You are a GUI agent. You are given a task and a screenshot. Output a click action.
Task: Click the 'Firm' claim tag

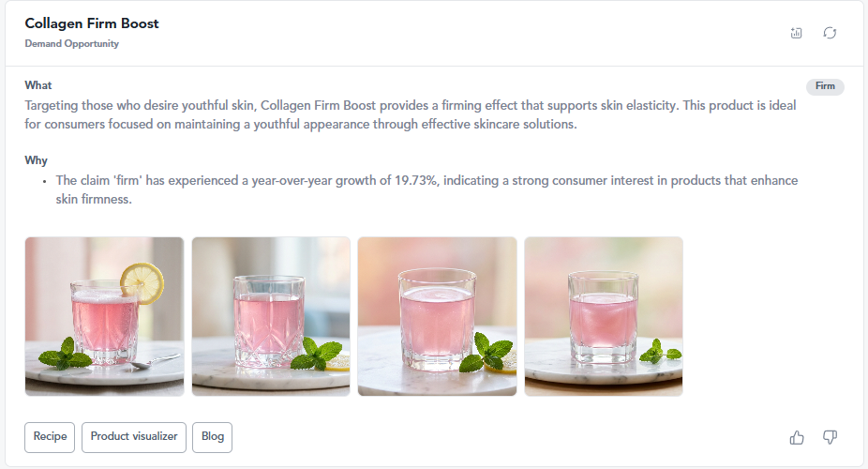coord(825,86)
